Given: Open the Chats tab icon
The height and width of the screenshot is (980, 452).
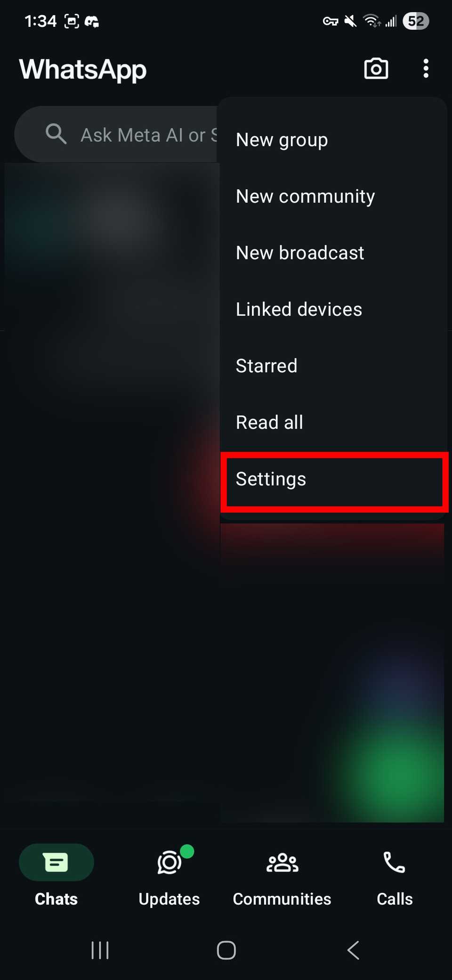Looking at the screenshot, I should pos(56,862).
